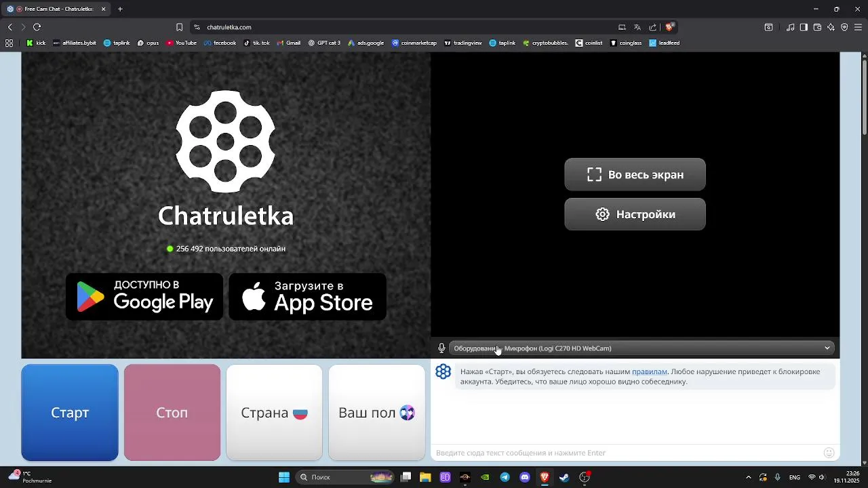Open the leadfeed bookmark
868x488 pixels.
665,43
